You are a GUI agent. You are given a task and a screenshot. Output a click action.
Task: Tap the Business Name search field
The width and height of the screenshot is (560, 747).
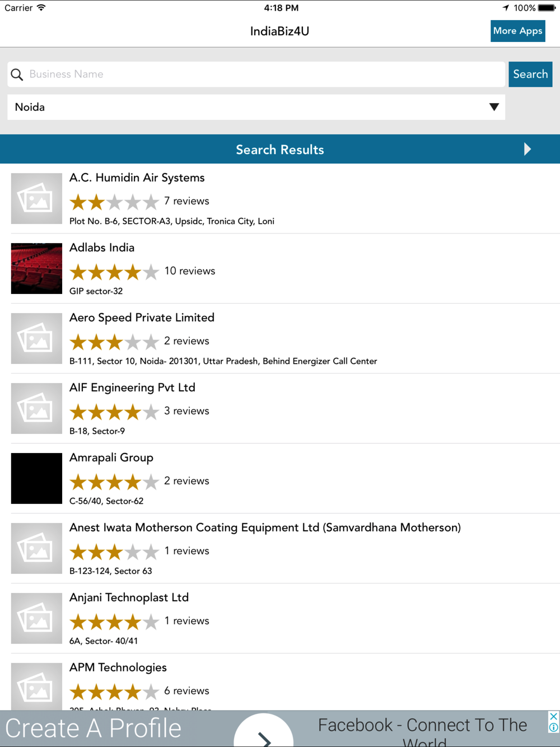click(x=256, y=74)
